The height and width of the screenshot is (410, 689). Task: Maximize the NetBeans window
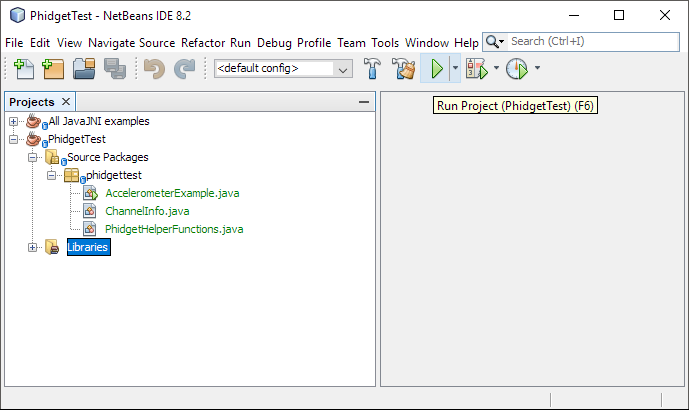click(x=619, y=15)
